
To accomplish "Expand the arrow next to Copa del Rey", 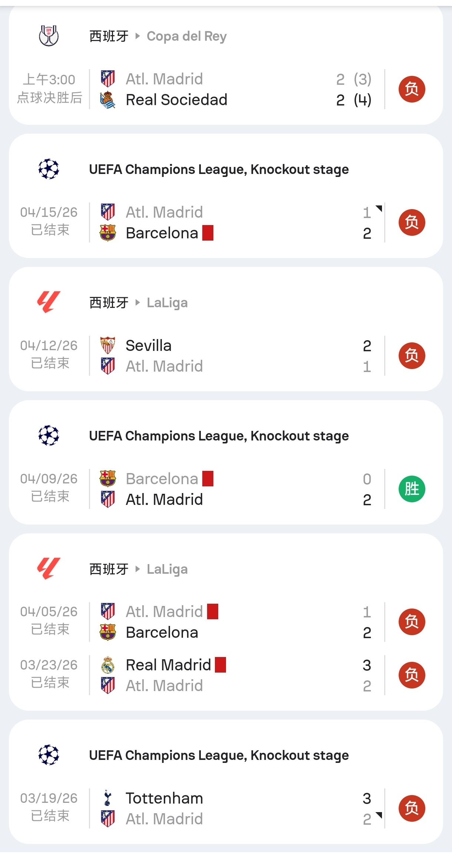I will (x=137, y=36).
